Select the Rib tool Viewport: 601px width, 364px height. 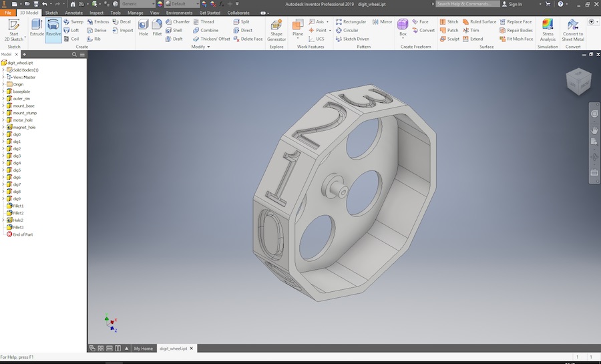pyautogui.click(x=94, y=39)
